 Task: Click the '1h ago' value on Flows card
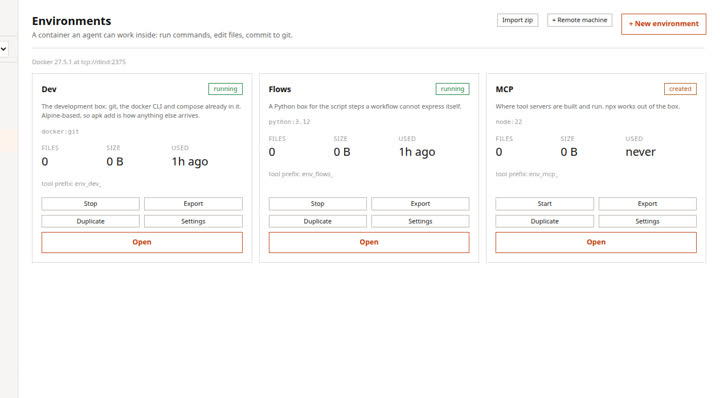(x=417, y=152)
